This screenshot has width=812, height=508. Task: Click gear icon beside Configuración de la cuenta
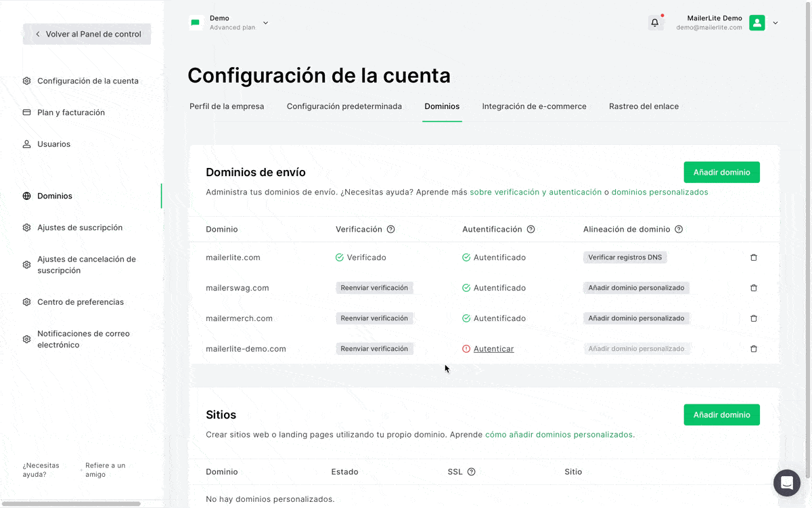click(26, 81)
